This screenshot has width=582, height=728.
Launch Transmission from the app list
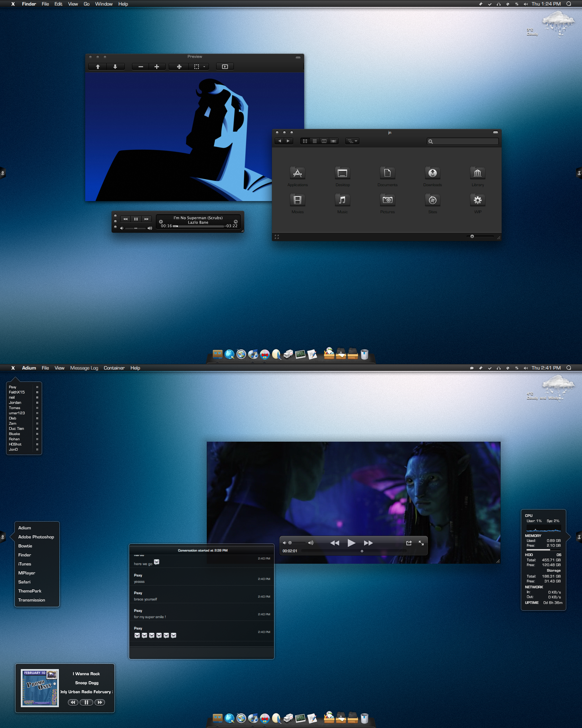[x=32, y=600]
